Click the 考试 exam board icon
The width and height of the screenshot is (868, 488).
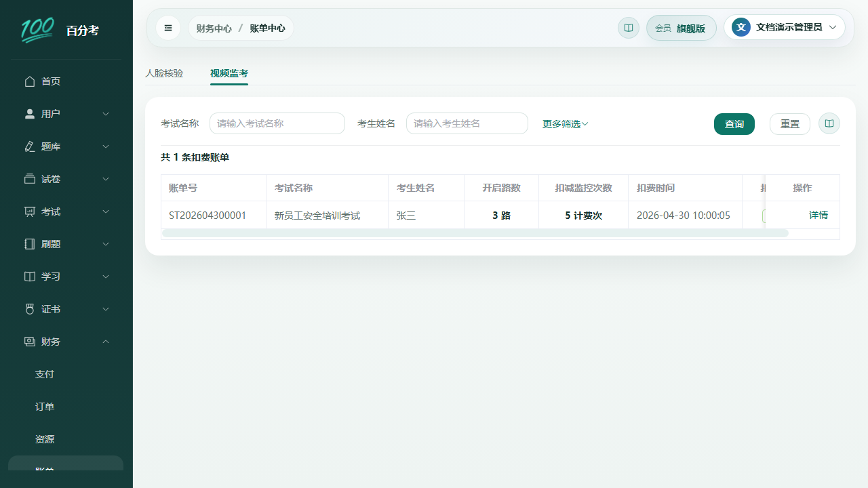[30, 211]
